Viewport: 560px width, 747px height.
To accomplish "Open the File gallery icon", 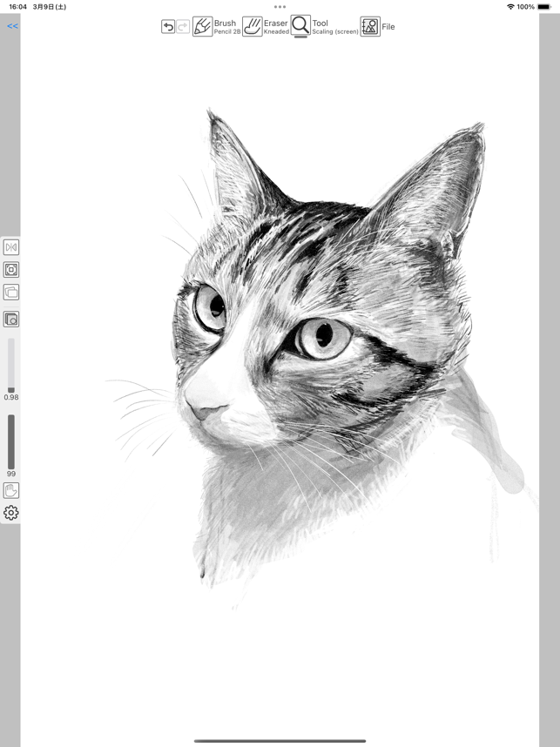I will point(370,27).
